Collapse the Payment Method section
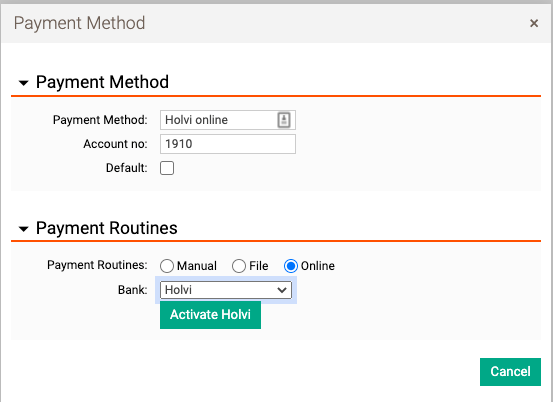Viewport: 553px width, 402px height. (x=24, y=83)
